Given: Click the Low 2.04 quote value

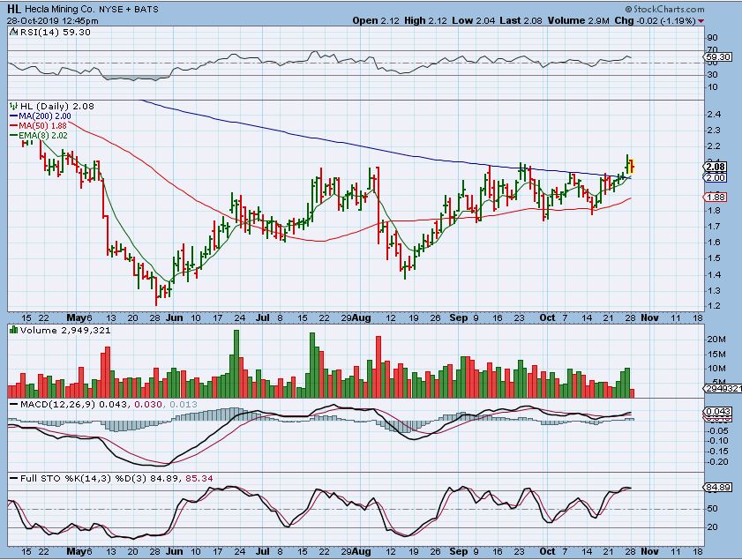Looking at the screenshot, I should tap(474, 21).
